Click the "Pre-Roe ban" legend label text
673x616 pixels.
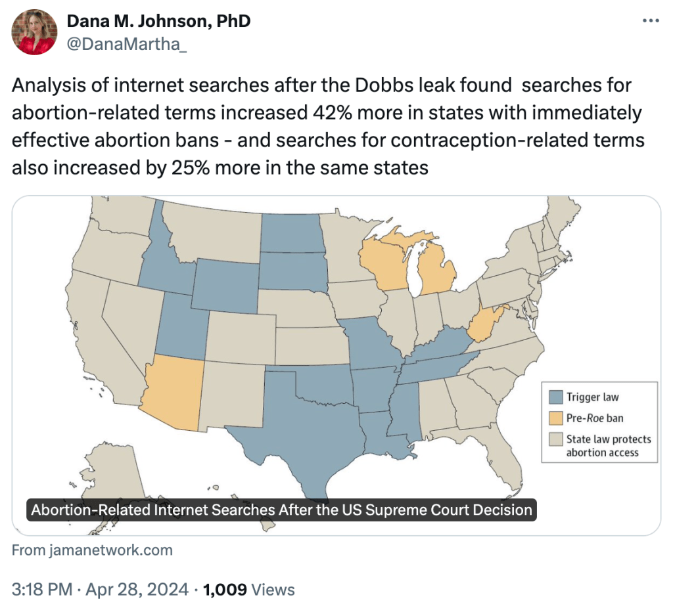595,418
